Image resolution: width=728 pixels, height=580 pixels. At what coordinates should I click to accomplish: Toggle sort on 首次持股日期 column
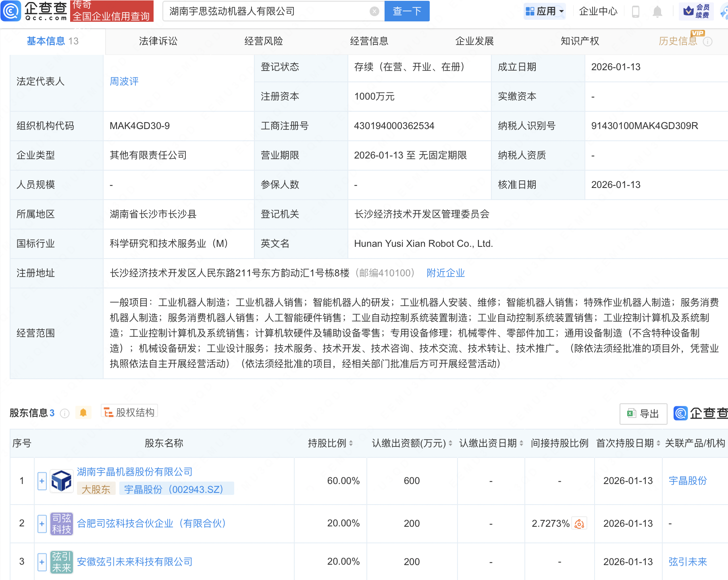coord(659,443)
